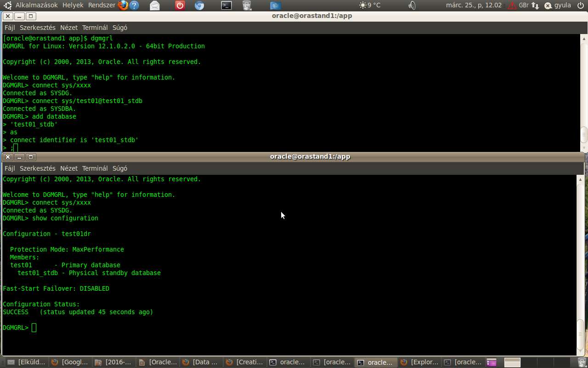588x368 pixels.
Task: Switch to the [Creati... Firefox taskbar window
Action: pos(244,362)
